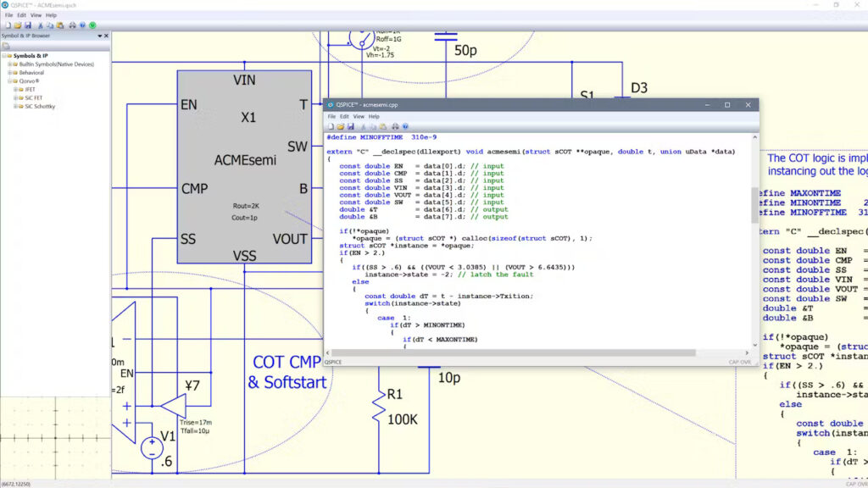Run the simulation using the green run icon
Image resolution: width=868 pixels, height=488 pixels.
click(x=93, y=25)
